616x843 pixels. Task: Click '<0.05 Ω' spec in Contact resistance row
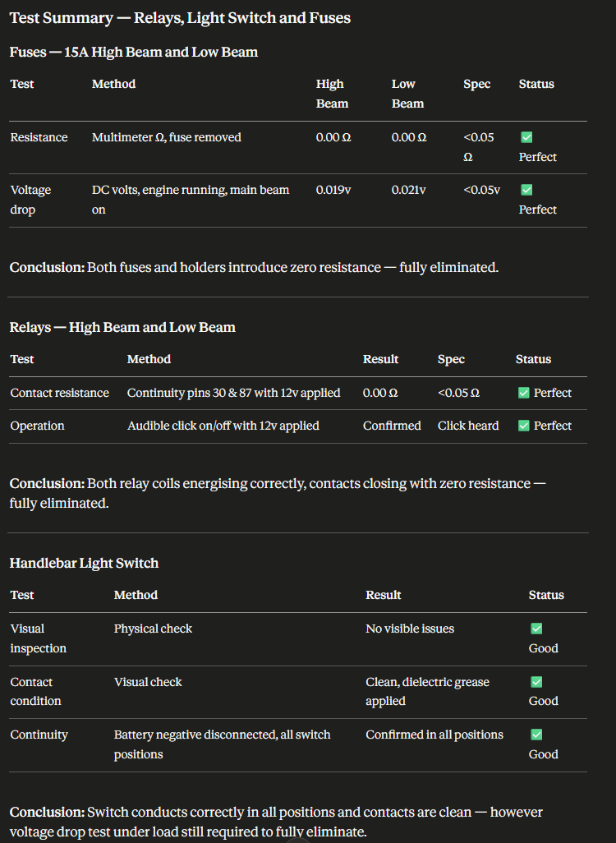(x=458, y=393)
